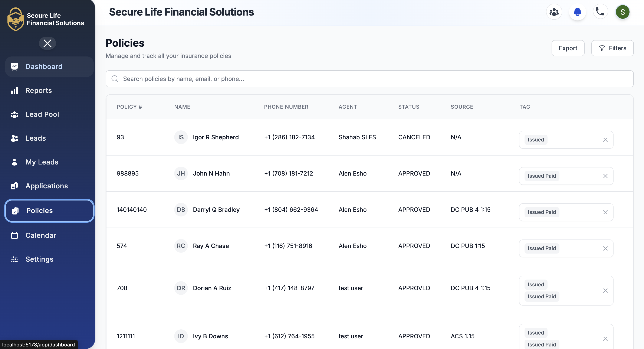Click the JH avatar for John Hahn
644x349 pixels.
[181, 173]
